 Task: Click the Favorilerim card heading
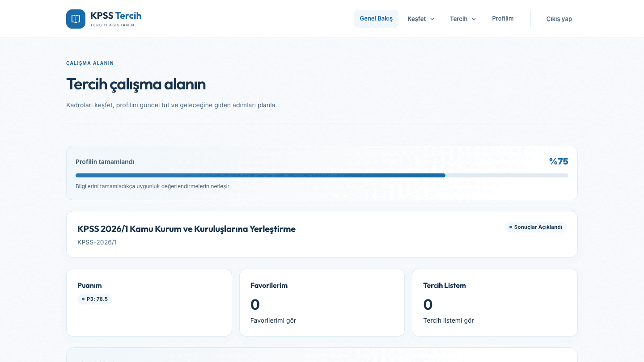[x=269, y=285]
